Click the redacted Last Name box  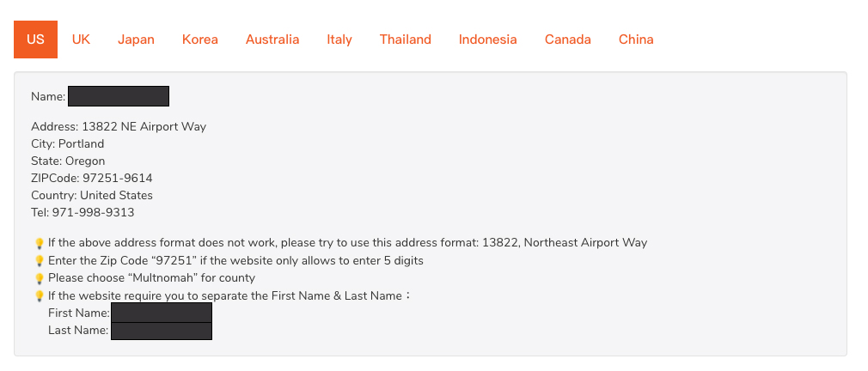(x=162, y=331)
